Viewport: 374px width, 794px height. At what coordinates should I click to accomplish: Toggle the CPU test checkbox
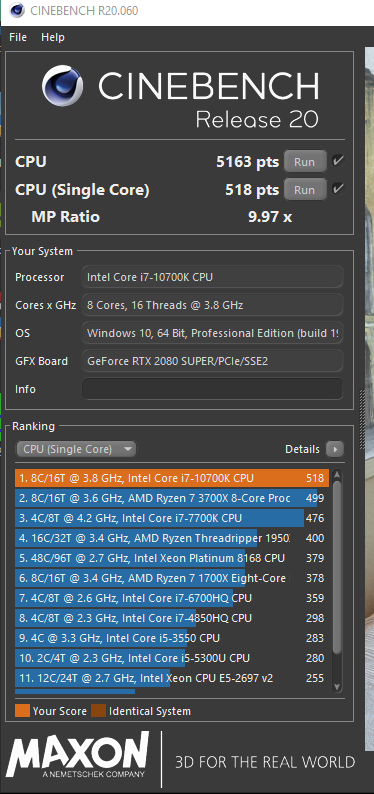(x=338, y=162)
